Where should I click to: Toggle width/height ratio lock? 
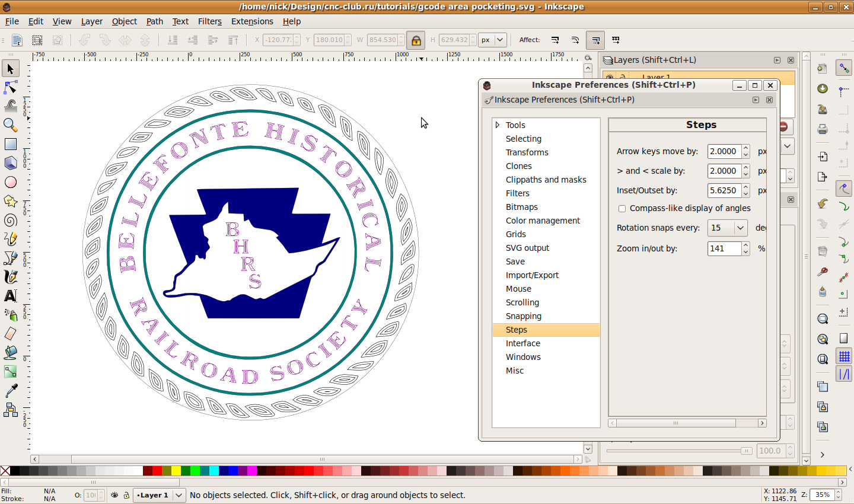[416, 40]
